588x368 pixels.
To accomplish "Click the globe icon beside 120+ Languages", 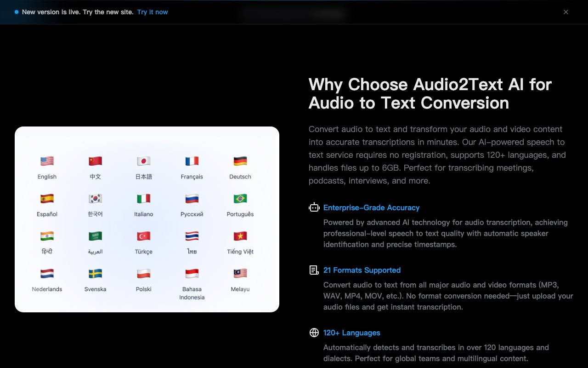I will [x=314, y=333].
